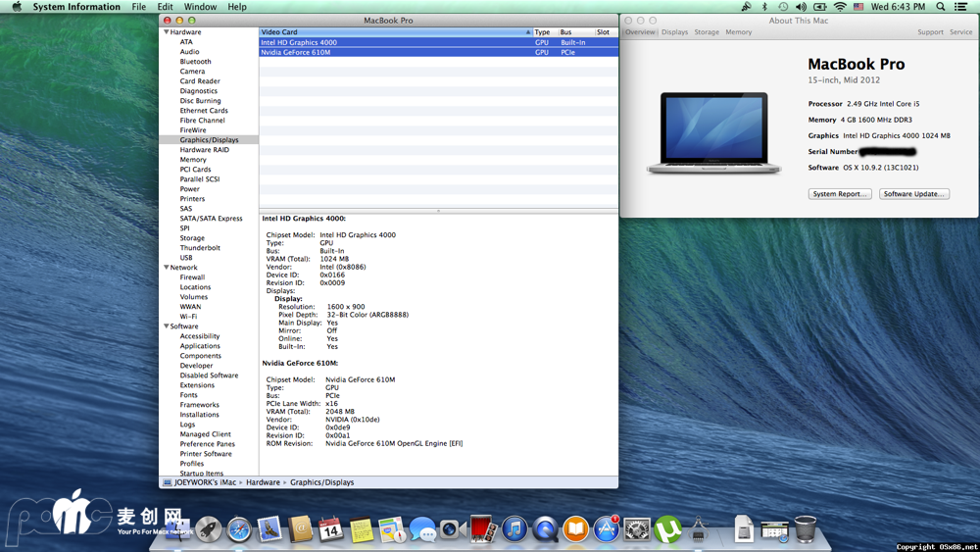Open System Preferences gear in dock

click(637, 530)
